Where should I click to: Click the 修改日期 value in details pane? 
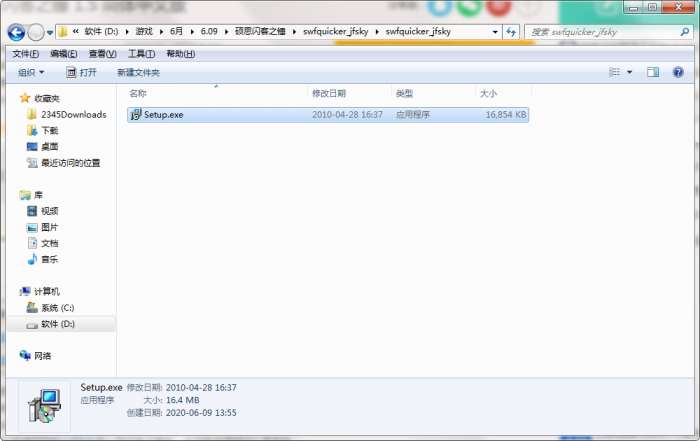coord(201,387)
